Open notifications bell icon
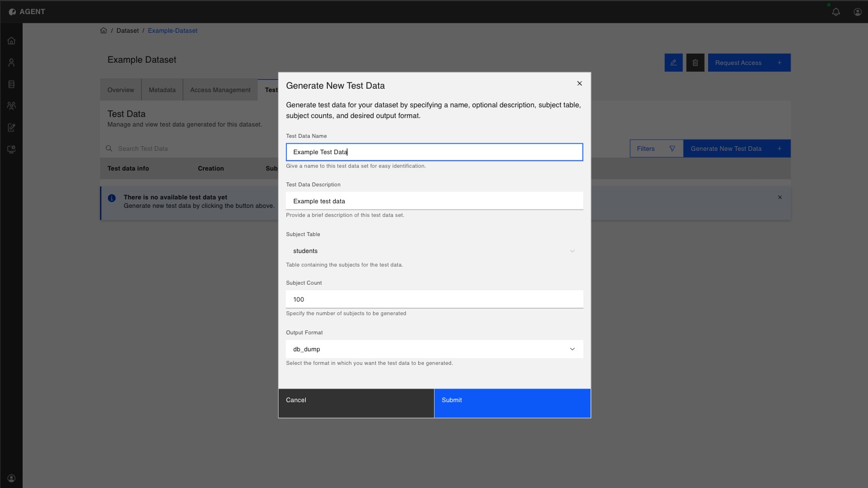The image size is (868, 488). tap(836, 12)
